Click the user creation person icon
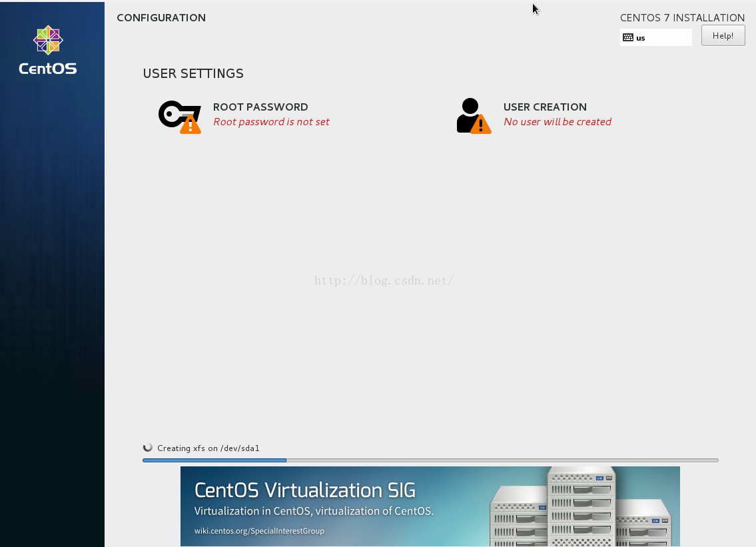The width and height of the screenshot is (756, 547). [x=474, y=116]
